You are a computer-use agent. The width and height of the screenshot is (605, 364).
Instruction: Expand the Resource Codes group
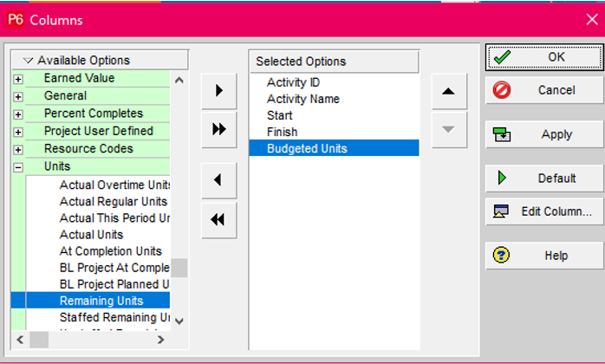(18, 150)
